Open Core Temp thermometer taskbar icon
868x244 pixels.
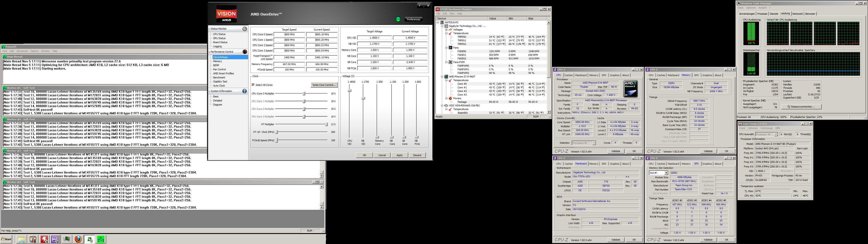tap(33, 239)
